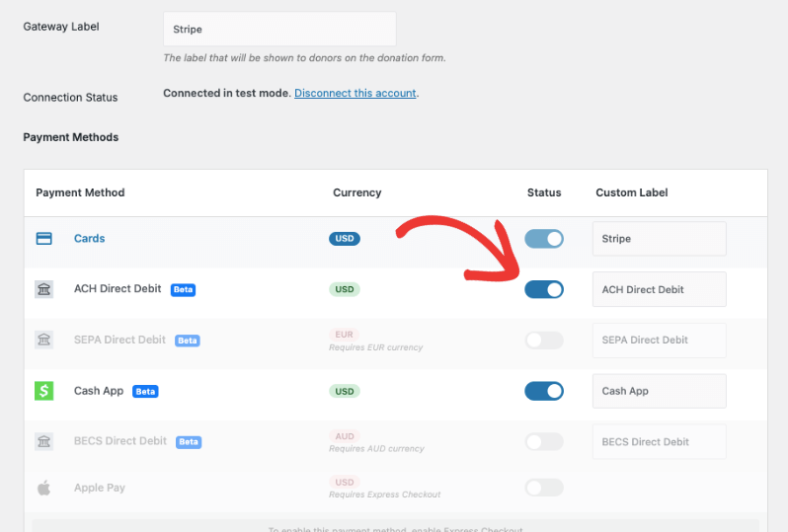Click the Payment Methods section heading
788x532 pixels.
(71, 137)
